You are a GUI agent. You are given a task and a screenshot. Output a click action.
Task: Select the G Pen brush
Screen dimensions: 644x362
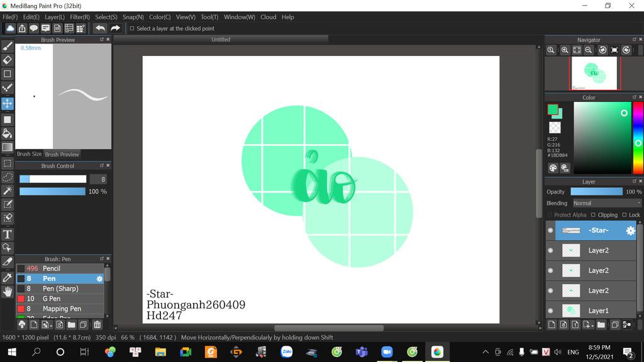60,299
